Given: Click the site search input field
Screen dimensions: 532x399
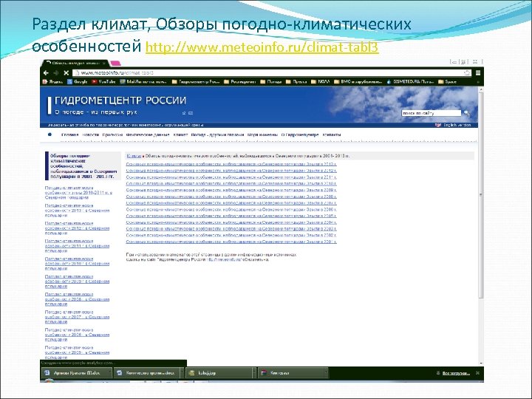Looking at the screenshot, I should pyautogui.click(x=432, y=113).
